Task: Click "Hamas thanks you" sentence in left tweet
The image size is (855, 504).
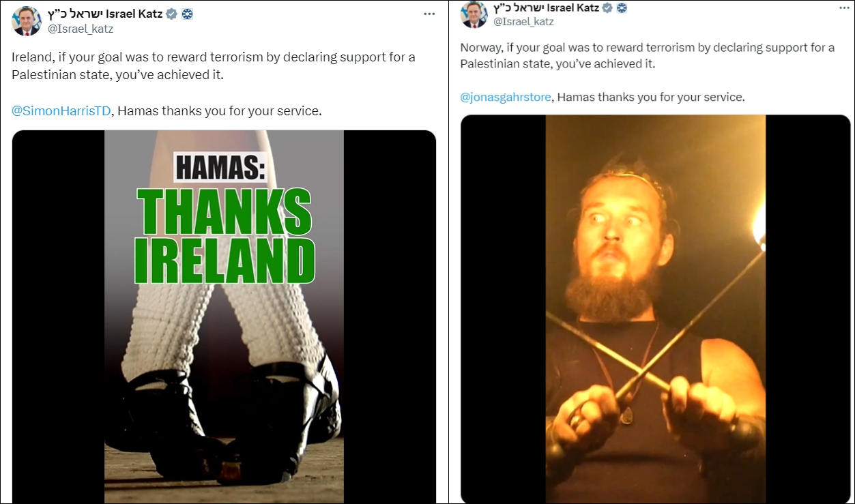Action: point(219,110)
